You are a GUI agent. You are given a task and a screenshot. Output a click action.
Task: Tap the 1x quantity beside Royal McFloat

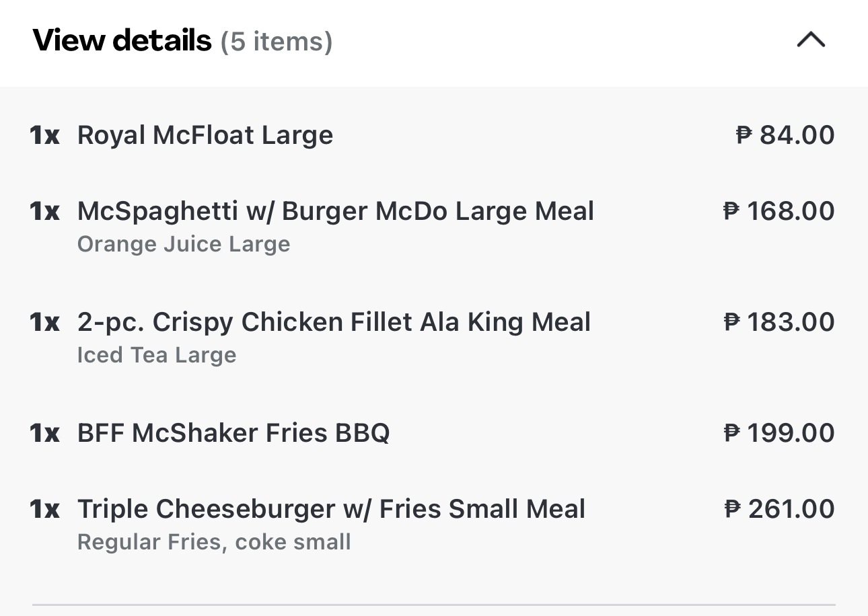coord(45,135)
